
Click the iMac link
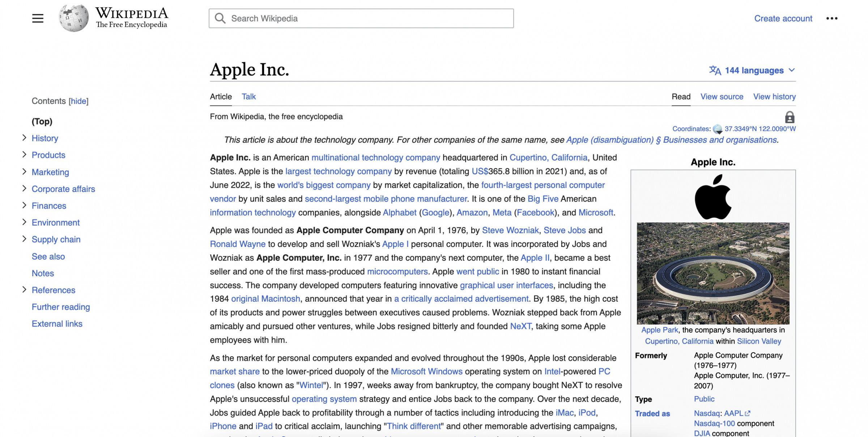(565, 413)
